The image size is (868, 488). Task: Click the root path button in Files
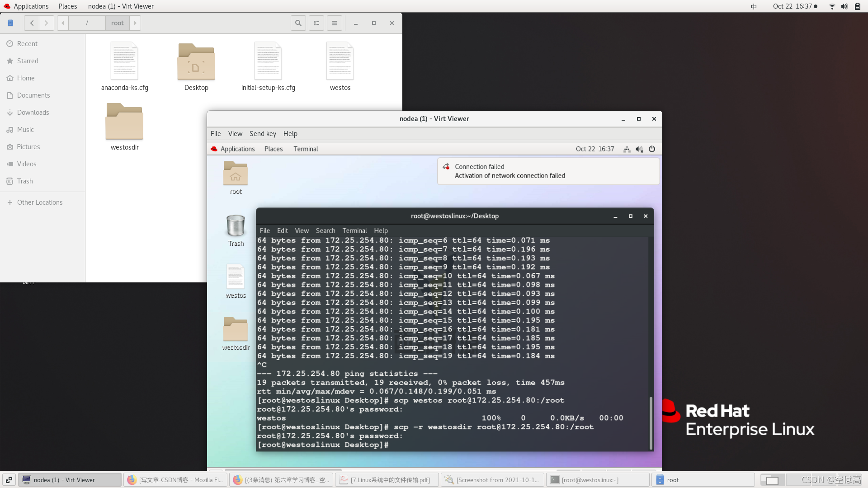[x=118, y=23]
